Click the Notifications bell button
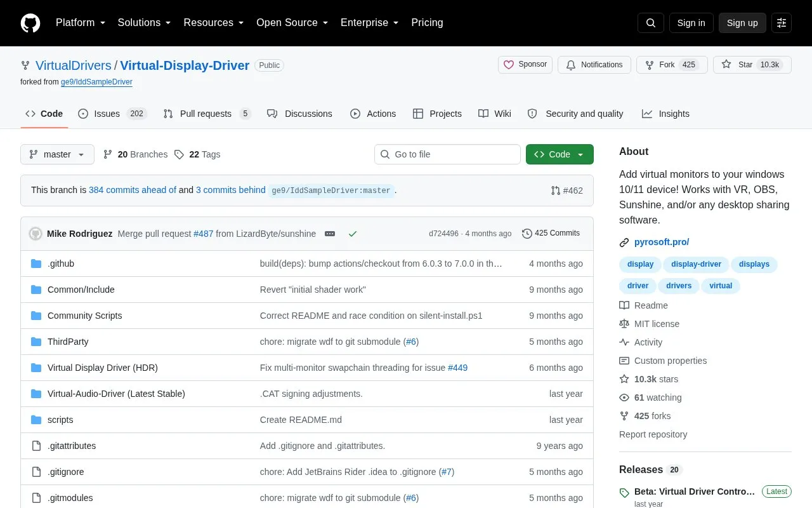The image size is (812, 508). [x=594, y=65]
